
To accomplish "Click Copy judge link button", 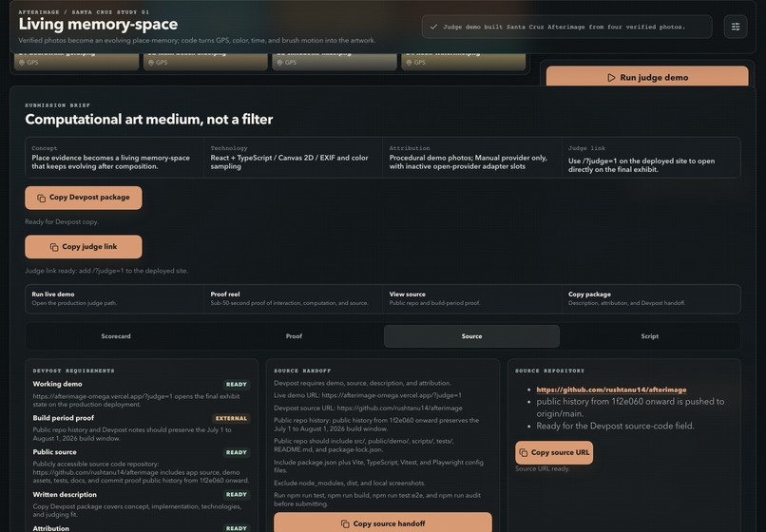I will pos(84,247).
